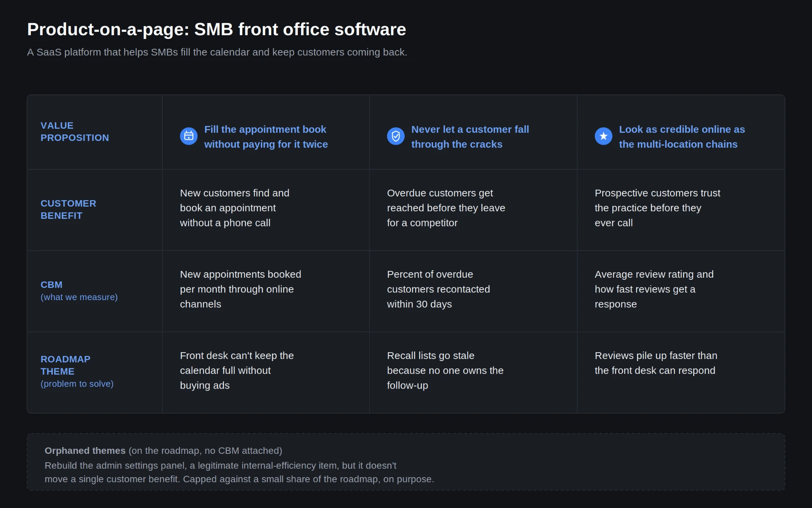
Task: Select the CUSTOMER BENEFIT row label
Action: pyautogui.click(x=69, y=210)
